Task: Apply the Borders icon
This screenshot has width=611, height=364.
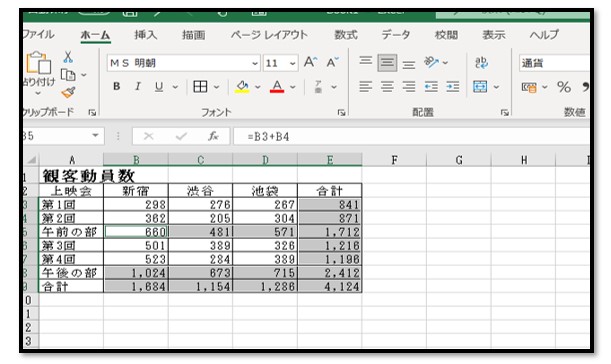Action: 200,87
